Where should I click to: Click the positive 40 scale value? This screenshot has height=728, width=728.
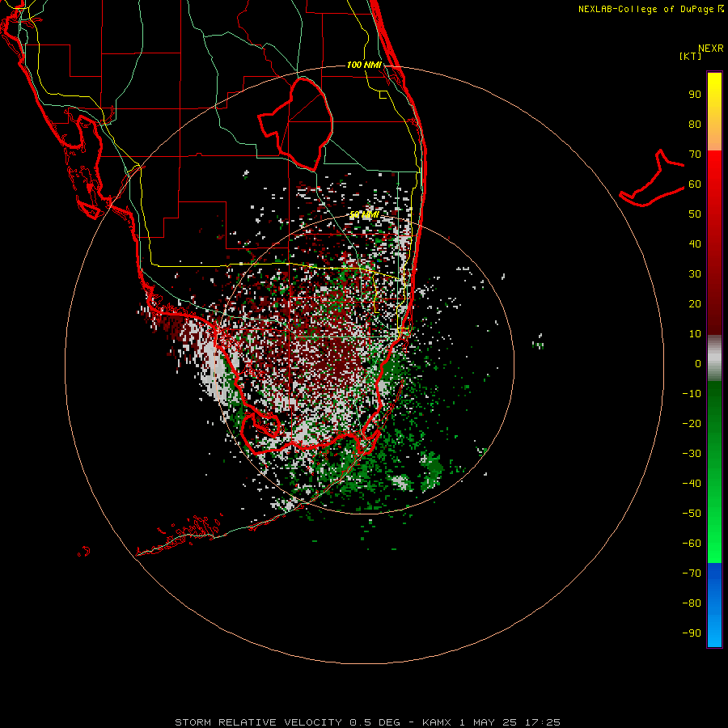point(695,244)
